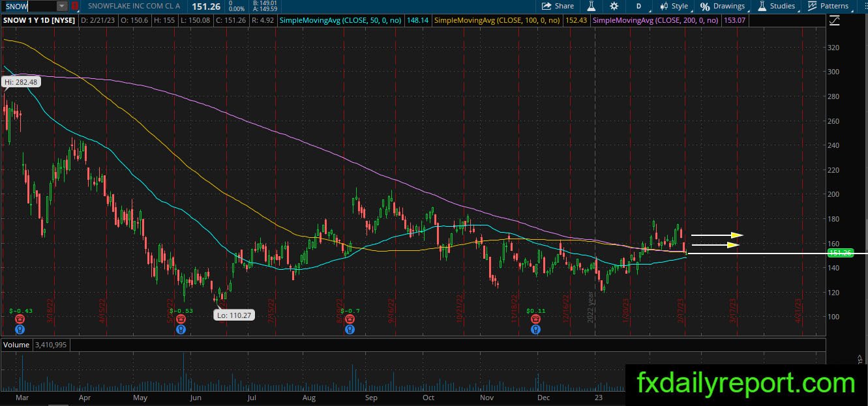Click the Patterns chart icon

point(813,6)
